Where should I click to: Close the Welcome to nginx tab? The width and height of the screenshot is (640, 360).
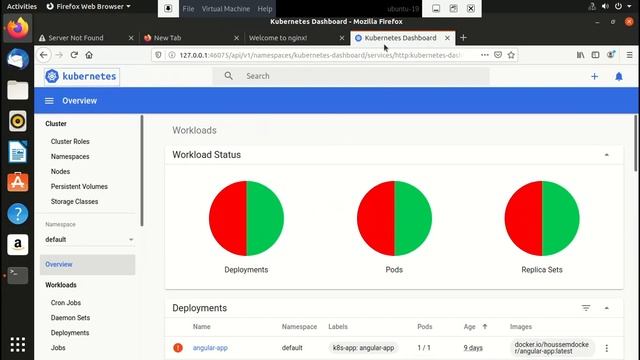pos(342,38)
